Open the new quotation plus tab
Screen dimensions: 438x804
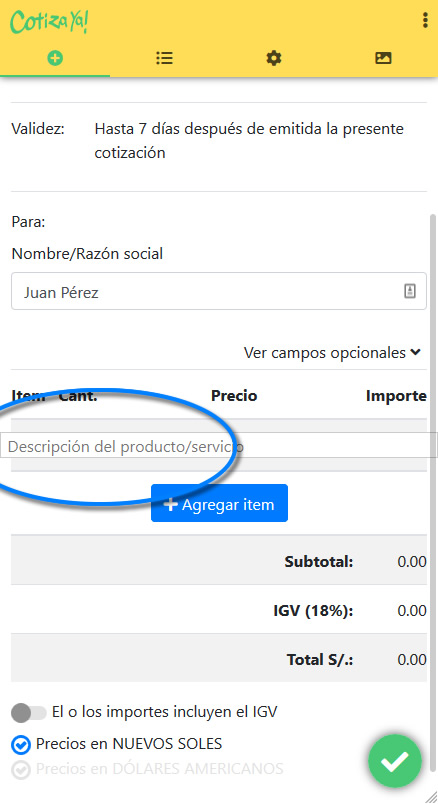(55, 58)
